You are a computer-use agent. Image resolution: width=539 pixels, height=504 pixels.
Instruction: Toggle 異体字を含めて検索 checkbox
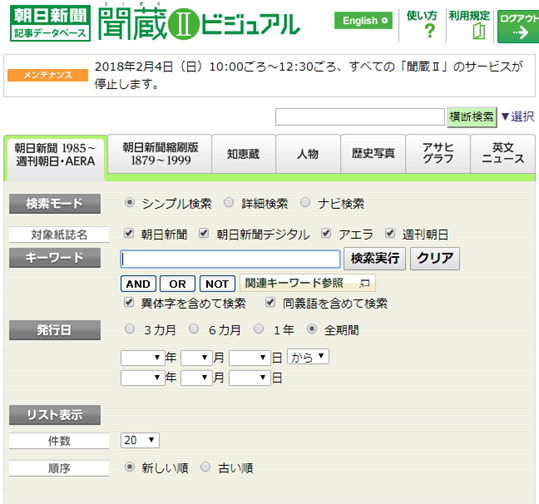[x=129, y=303]
